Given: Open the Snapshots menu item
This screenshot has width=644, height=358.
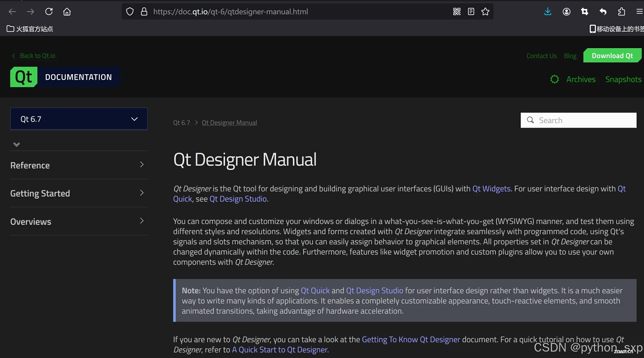Looking at the screenshot, I should pos(623,79).
